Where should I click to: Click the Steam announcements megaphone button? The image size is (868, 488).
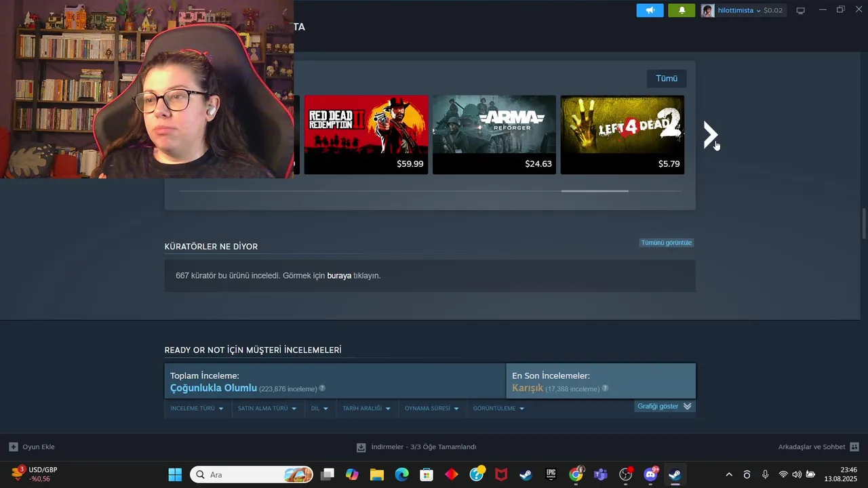650,10
